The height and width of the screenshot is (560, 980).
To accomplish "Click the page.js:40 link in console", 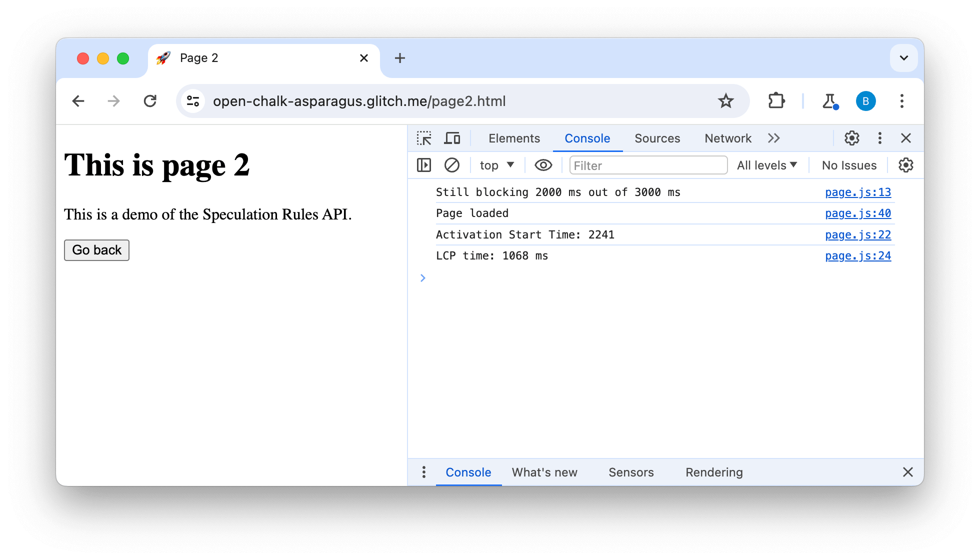I will click(x=858, y=213).
